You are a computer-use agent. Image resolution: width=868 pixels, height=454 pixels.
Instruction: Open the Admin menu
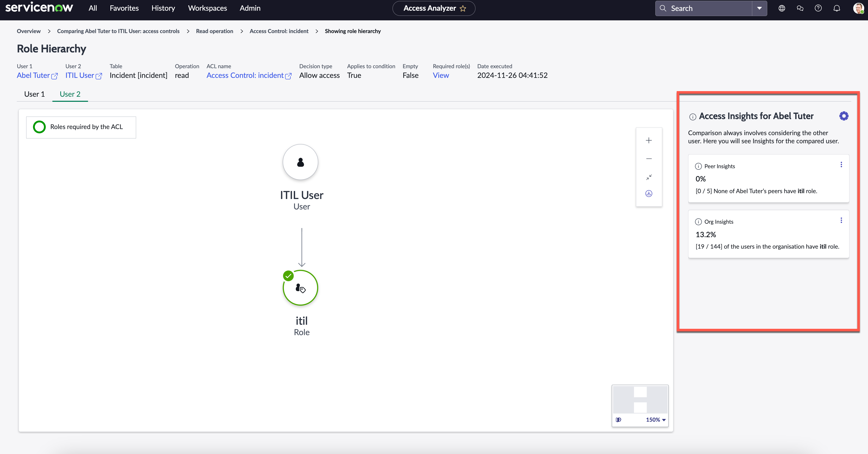click(x=250, y=8)
